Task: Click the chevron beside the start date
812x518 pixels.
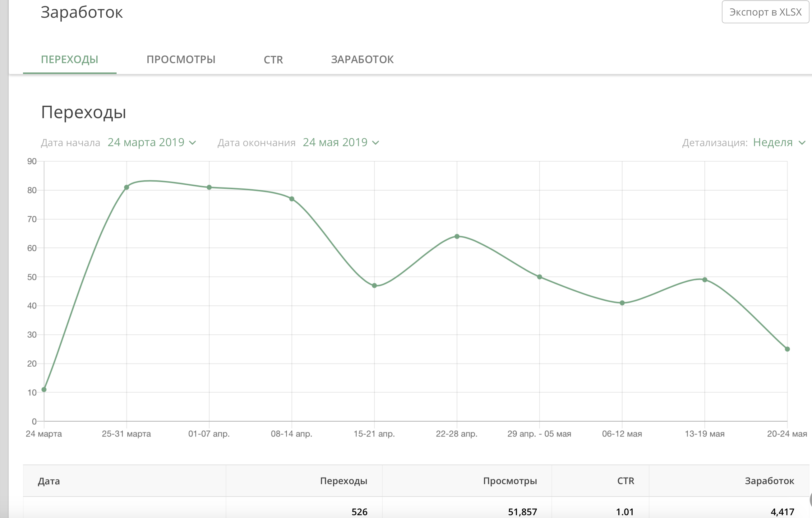Action: point(192,143)
